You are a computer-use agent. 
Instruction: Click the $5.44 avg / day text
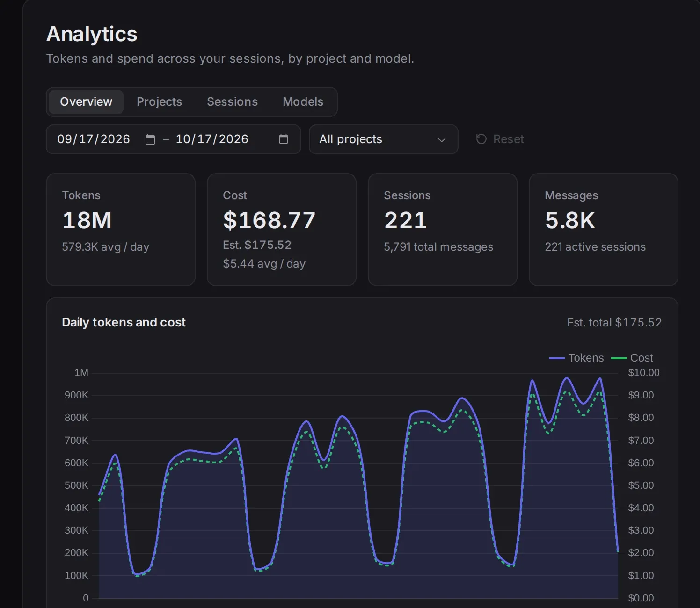tap(264, 264)
